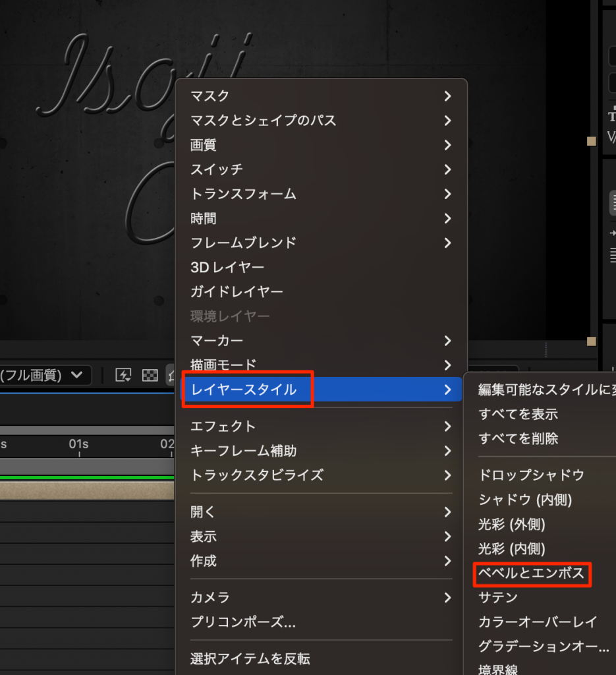Expand the カメラ submenu arrow

(447, 598)
